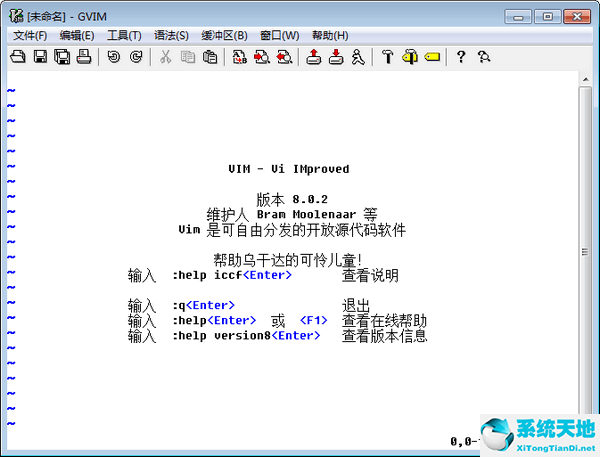Minimize the GVIM window
This screenshot has width=600, height=457.
518,17
